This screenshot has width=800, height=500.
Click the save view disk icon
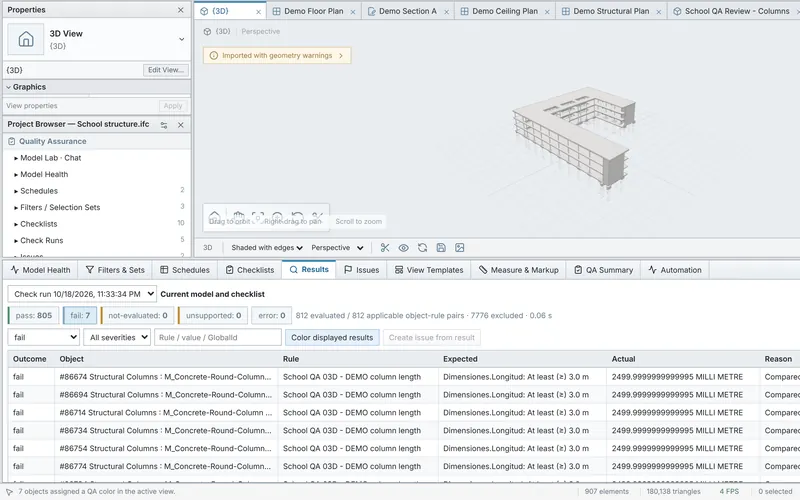click(441, 247)
